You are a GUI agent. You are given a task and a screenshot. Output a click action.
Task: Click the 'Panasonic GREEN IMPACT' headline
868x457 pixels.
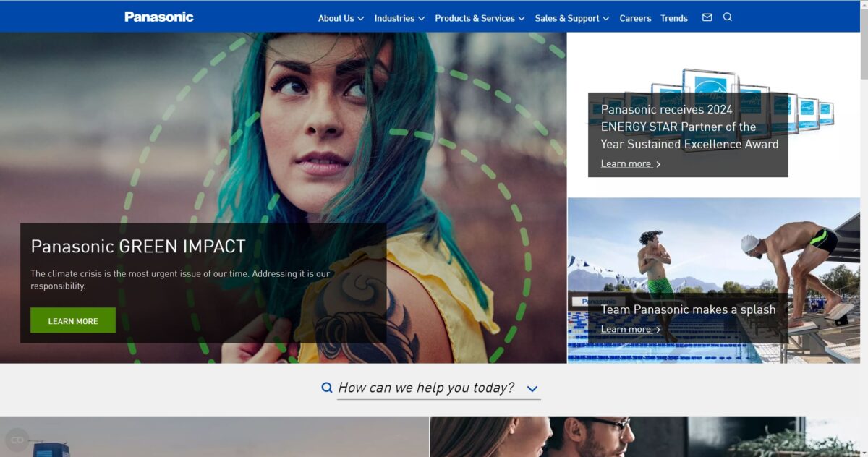[138, 247]
